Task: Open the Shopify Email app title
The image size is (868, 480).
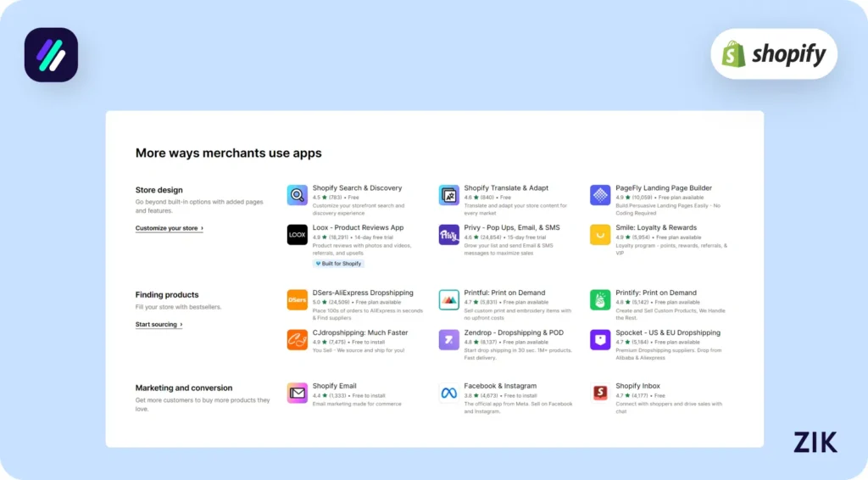Action: coord(336,386)
